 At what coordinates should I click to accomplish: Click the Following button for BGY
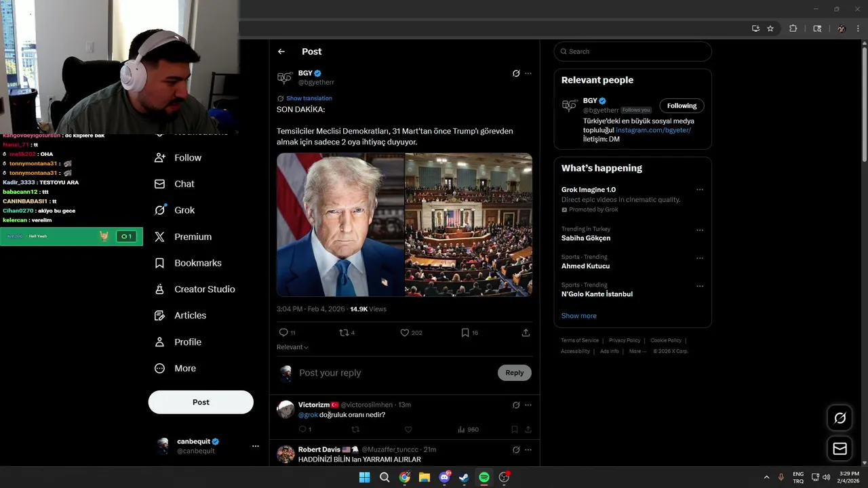click(682, 106)
